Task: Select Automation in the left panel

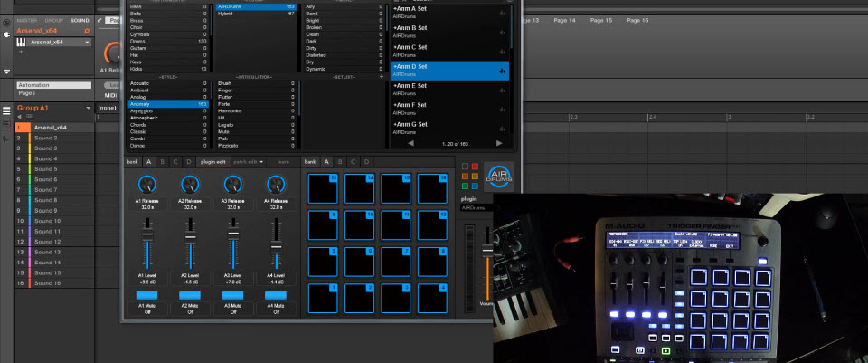Action: point(53,85)
